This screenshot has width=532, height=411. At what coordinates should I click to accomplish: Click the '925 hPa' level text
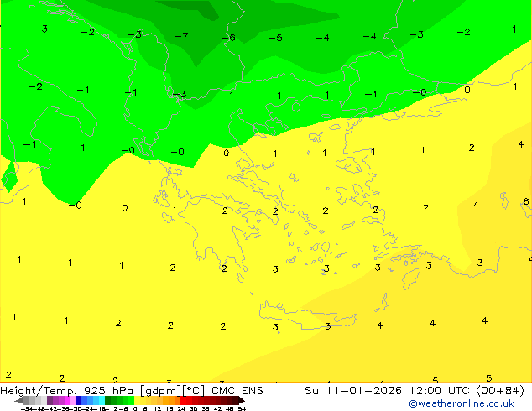(108, 391)
